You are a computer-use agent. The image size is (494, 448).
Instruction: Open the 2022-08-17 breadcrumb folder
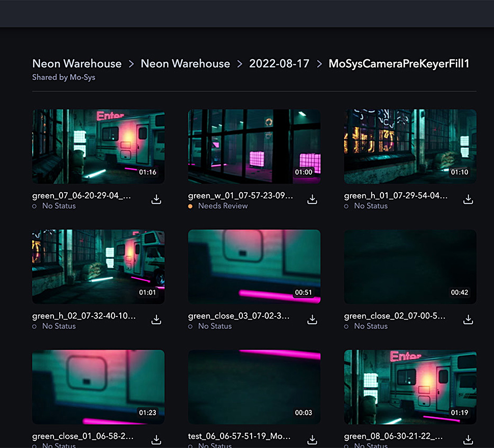pos(279,64)
